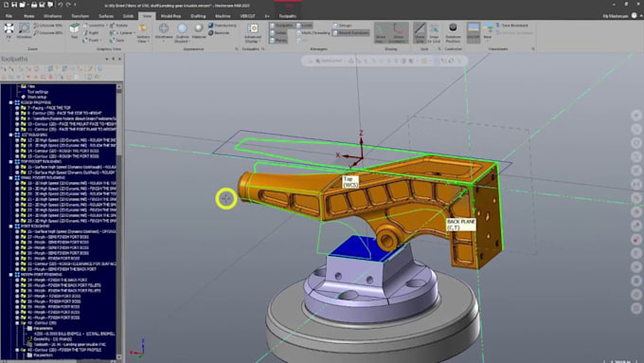This screenshot has width=644, height=363.
Task: Click the new file icon in title bar
Action: point(7,5)
